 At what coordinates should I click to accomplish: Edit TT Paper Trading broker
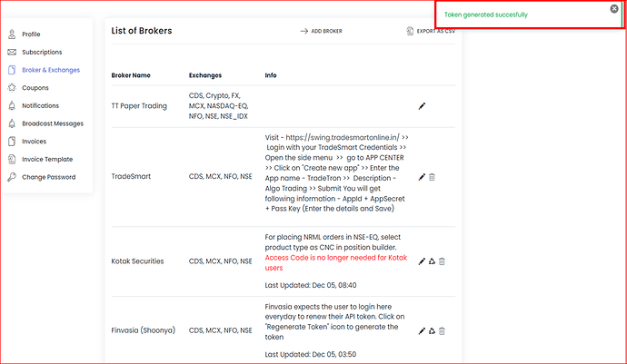(422, 106)
